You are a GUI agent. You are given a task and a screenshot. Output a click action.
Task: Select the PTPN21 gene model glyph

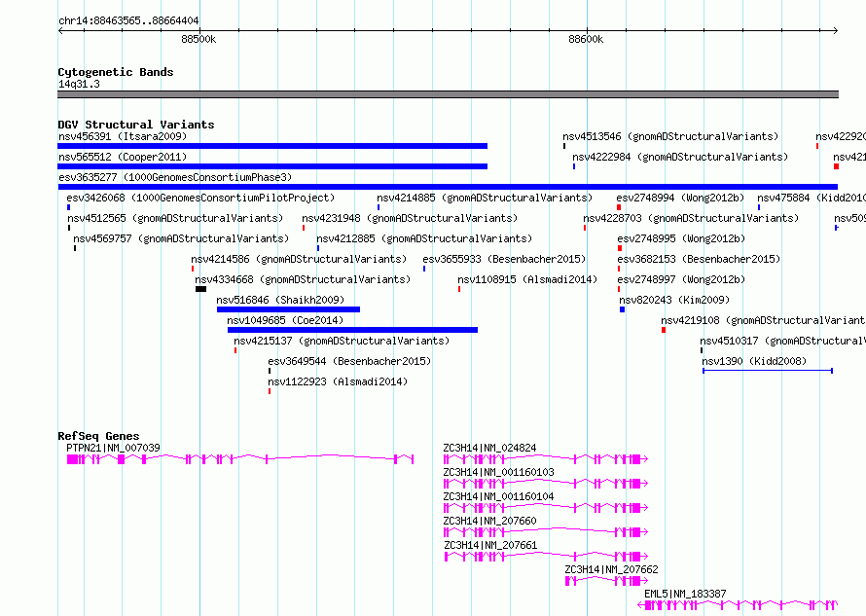[x=240, y=459]
